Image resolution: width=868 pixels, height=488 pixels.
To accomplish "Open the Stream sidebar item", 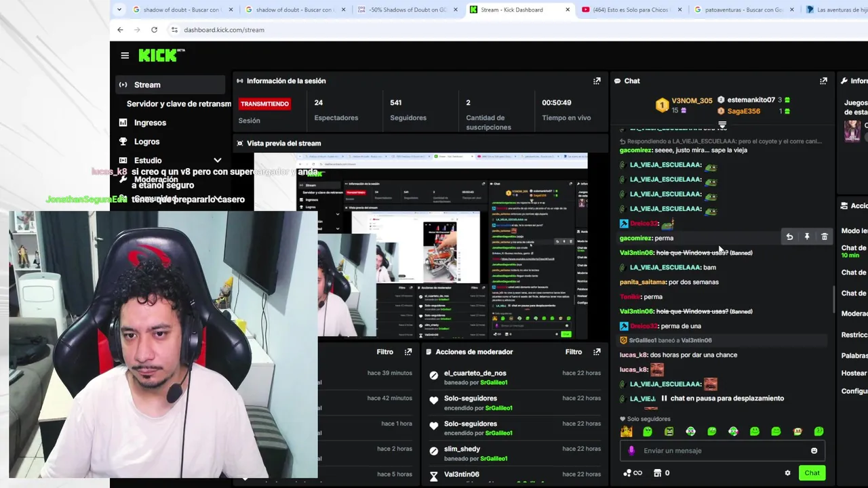I will pos(170,85).
